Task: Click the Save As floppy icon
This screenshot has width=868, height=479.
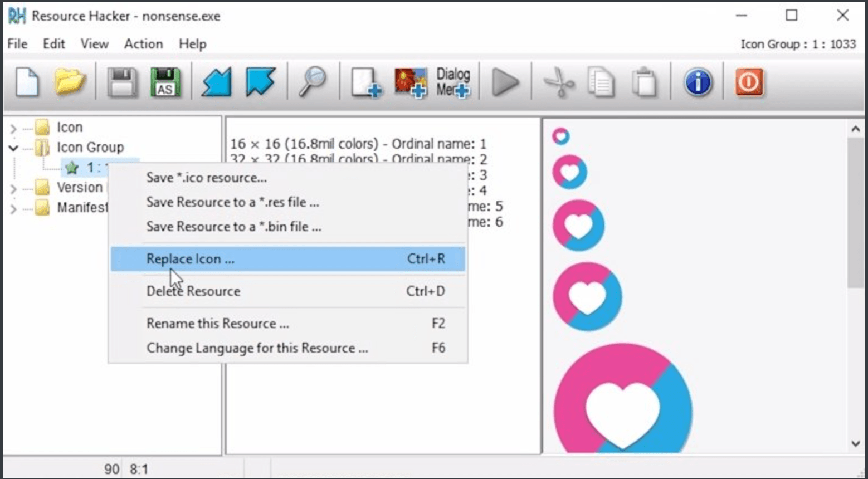Action: (165, 82)
